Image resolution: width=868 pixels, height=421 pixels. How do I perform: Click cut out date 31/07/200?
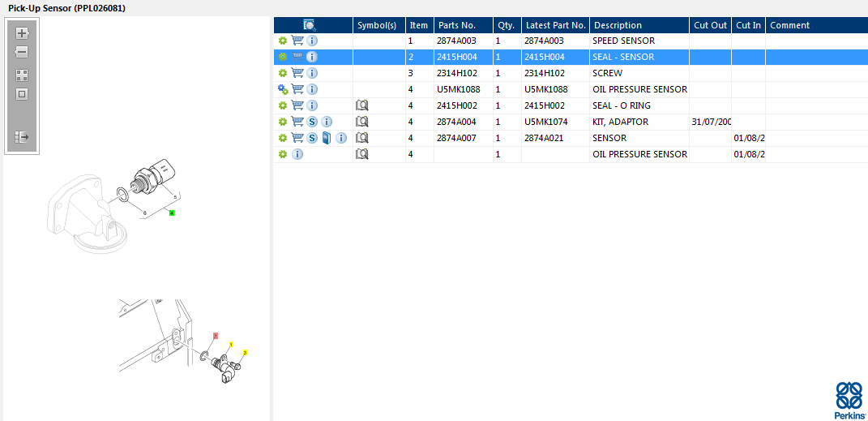[712, 122]
